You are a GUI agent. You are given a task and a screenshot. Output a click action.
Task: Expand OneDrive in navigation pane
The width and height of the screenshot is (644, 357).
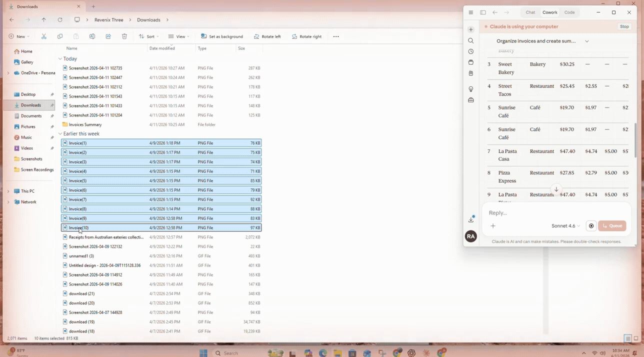8,73
